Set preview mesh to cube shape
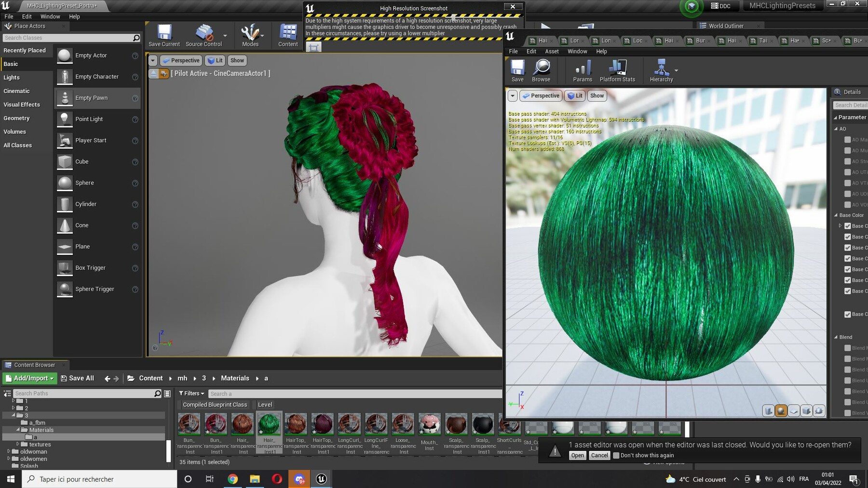Image resolution: width=868 pixels, height=488 pixels. coord(806,411)
